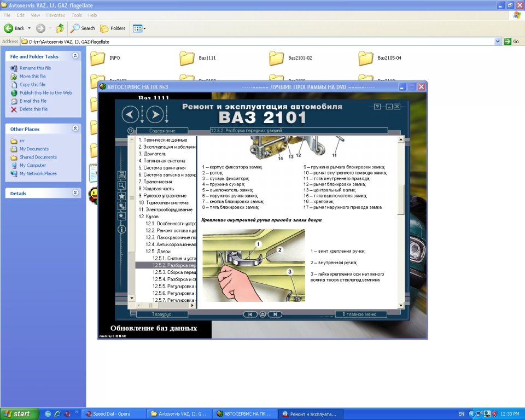Open File menu in Explorer
This screenshot has height=420, width=525.
click(7, 15)
